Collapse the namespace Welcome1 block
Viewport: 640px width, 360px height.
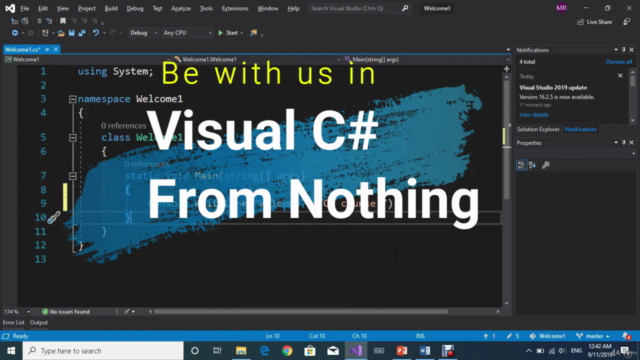(x=73, y=99)
